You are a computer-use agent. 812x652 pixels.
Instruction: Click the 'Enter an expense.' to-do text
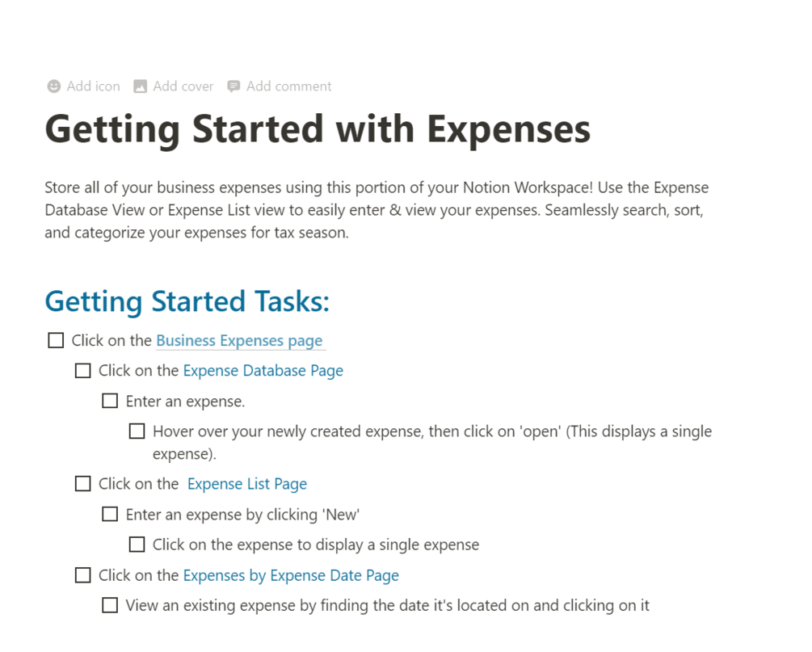pos(185,402)
